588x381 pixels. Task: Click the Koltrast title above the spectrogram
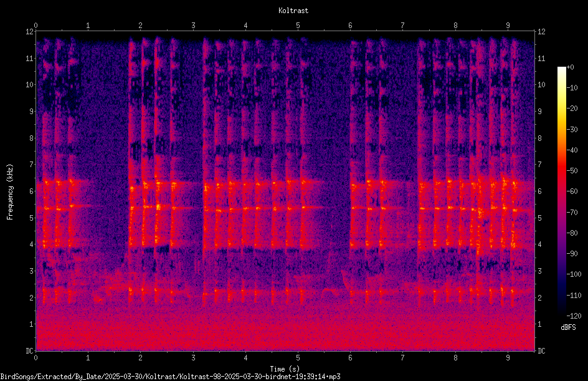click(293, 11)
